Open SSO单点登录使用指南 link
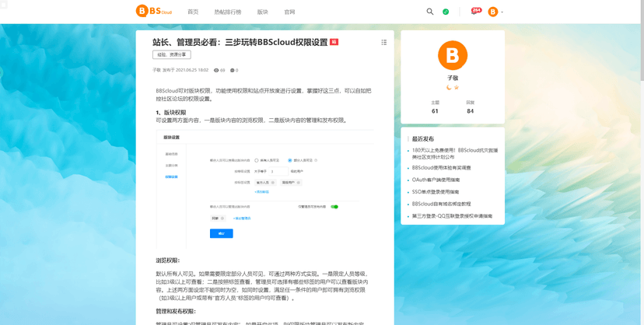644x325 pixels. [436, 191]
